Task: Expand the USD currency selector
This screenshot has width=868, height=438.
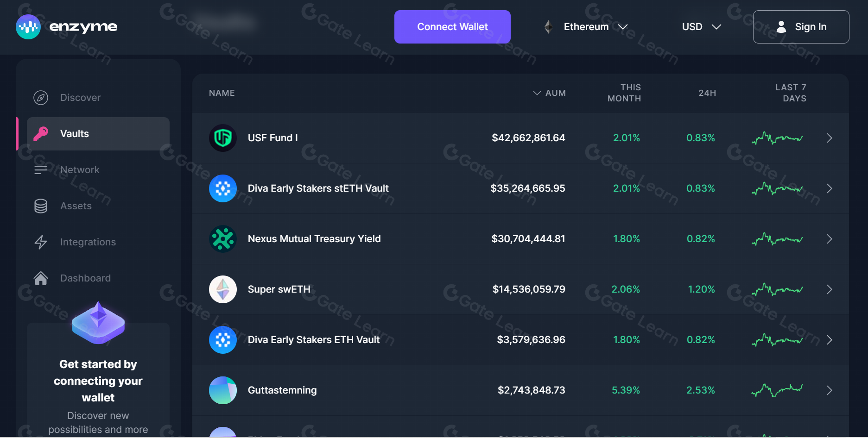Action: point(701,27)
